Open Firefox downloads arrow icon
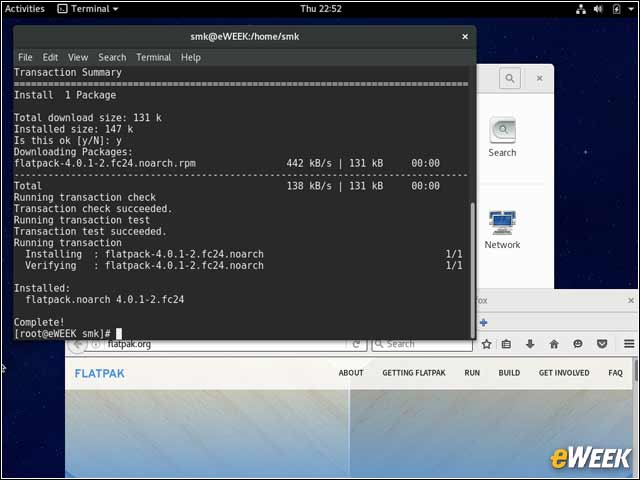The width and height of the screenshot is (640, 480). click(x=530, y=344)
